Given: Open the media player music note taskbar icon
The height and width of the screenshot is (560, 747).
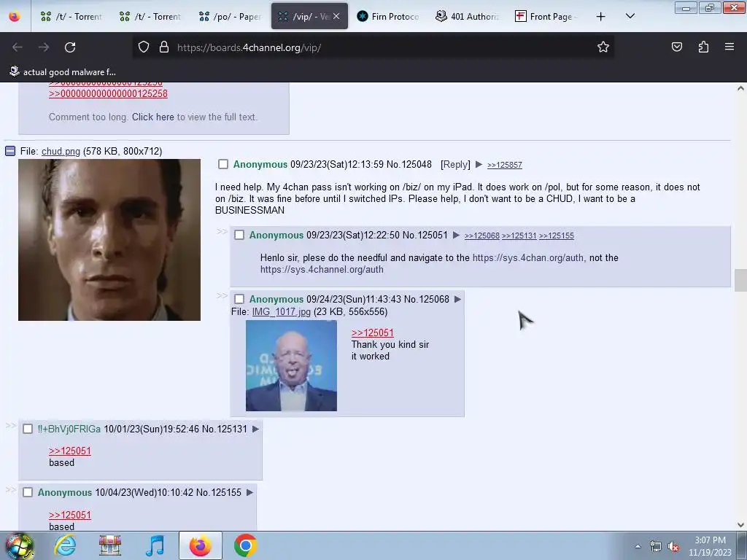Looking at the screenshot, I should 155,545.
